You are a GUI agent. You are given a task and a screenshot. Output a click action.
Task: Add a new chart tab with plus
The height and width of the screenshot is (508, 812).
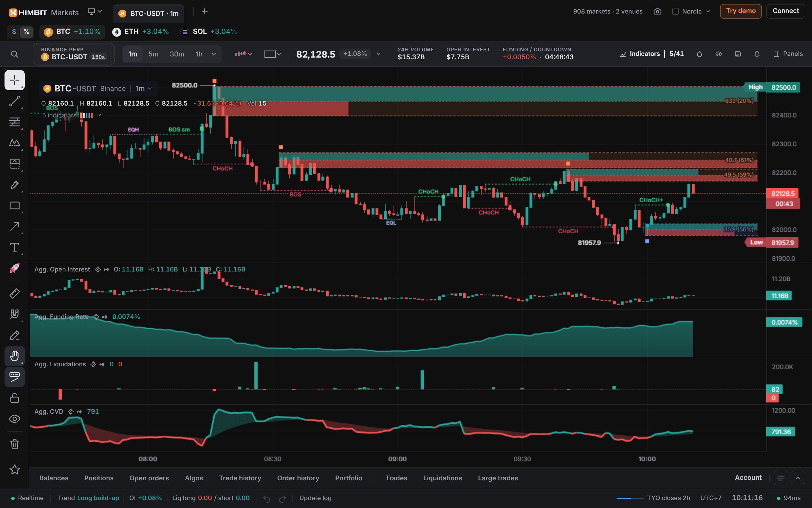coord(204,12)
